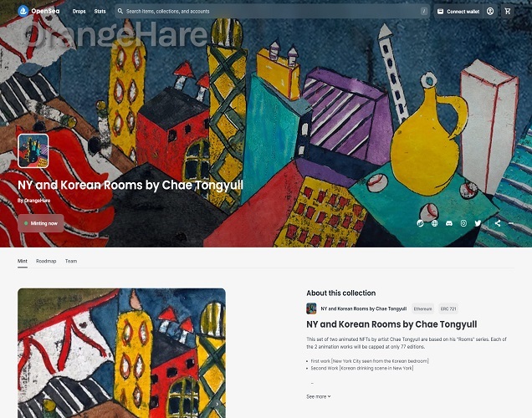
Task: Open the Stats menu
Action: click(100, 11)
